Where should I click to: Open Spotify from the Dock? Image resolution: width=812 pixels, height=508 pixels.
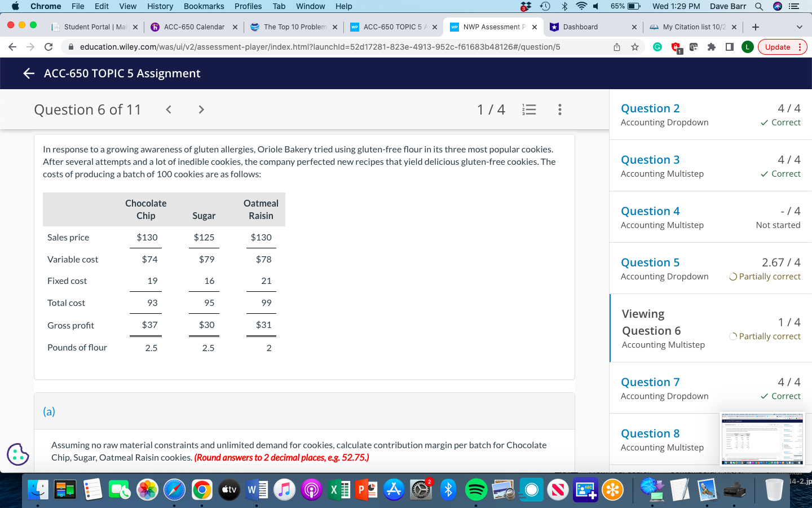(x=476, y=490)
